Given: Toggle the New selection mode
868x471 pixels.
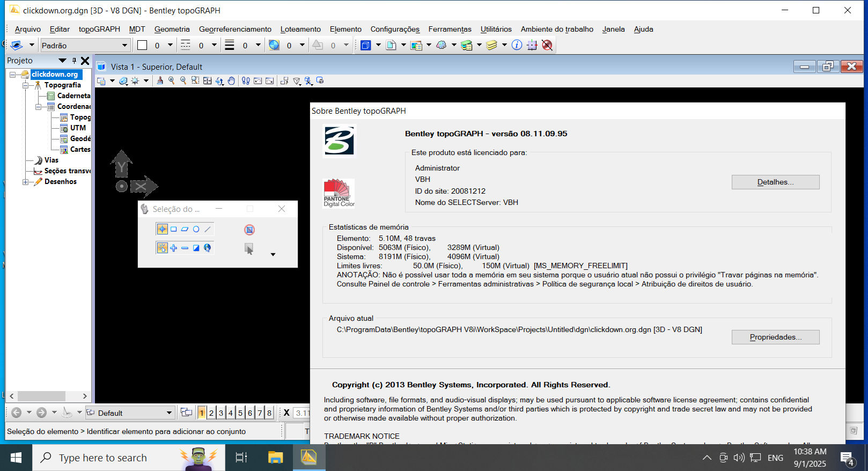Looking at the screenshot, I should tap(162, 248).
